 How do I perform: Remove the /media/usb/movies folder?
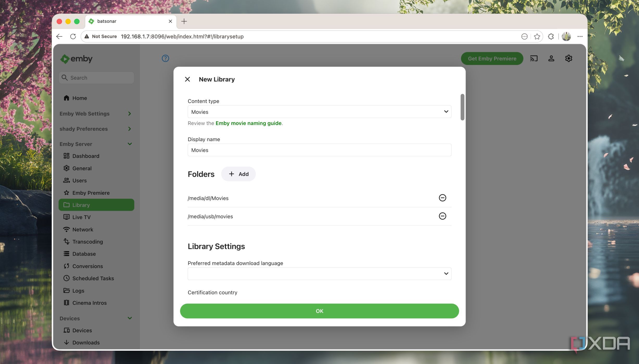tap(442, 216)
